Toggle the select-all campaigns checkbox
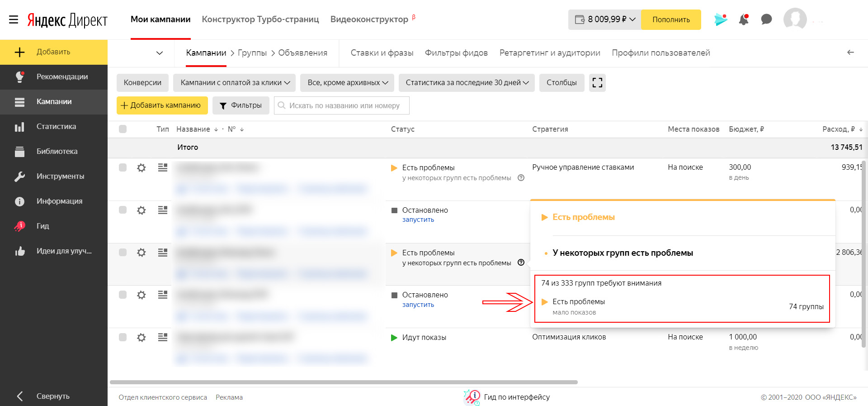This screenshot has height=406, width=868. pos(123,129)
